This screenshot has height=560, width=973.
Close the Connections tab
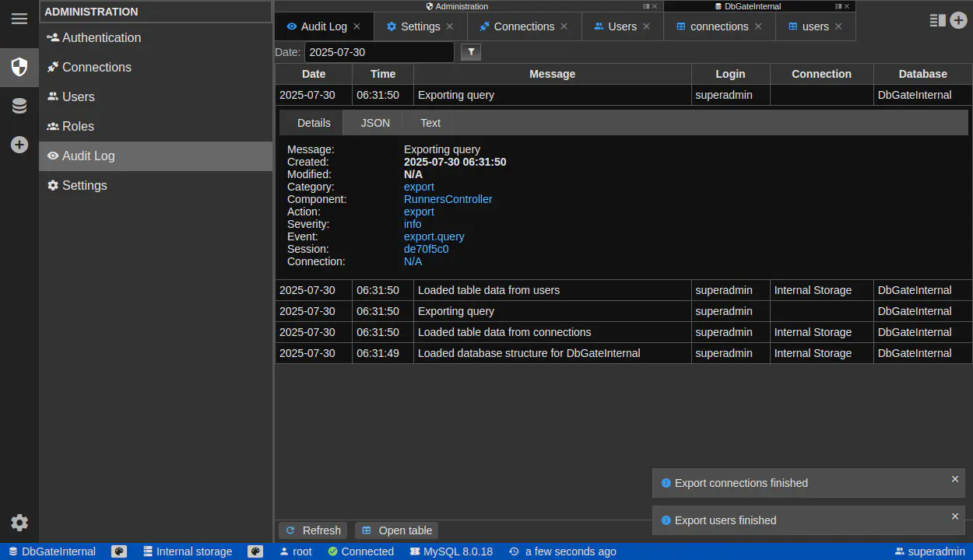[x=564, y=26]
